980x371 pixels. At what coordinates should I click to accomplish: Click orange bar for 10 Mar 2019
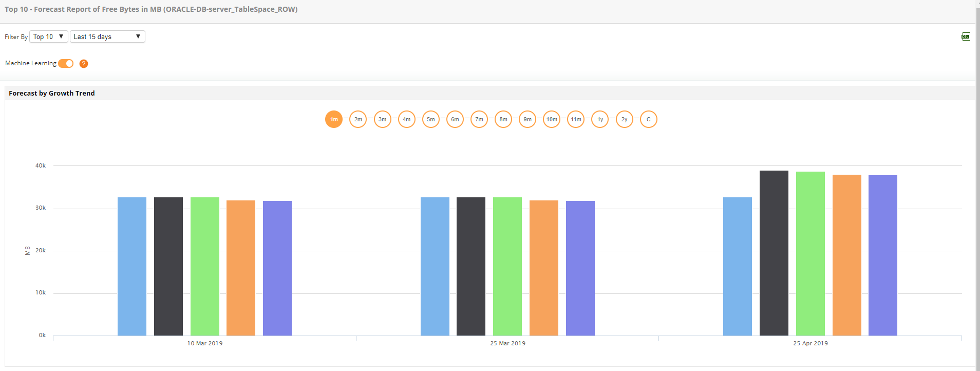pos(241,268)
